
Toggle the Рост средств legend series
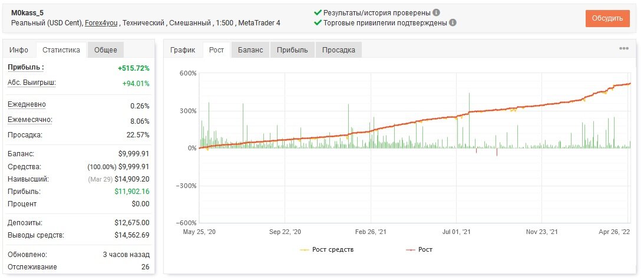(327, 249)
